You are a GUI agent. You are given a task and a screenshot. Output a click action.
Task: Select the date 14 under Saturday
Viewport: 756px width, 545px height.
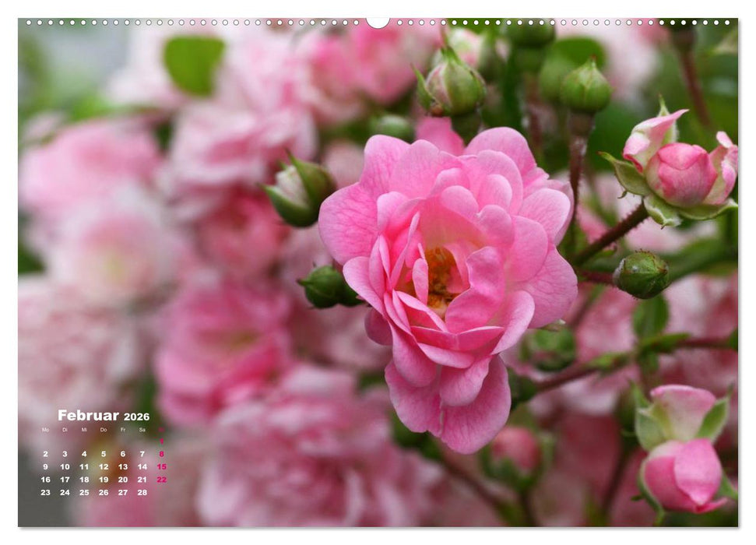click(142, 466)
